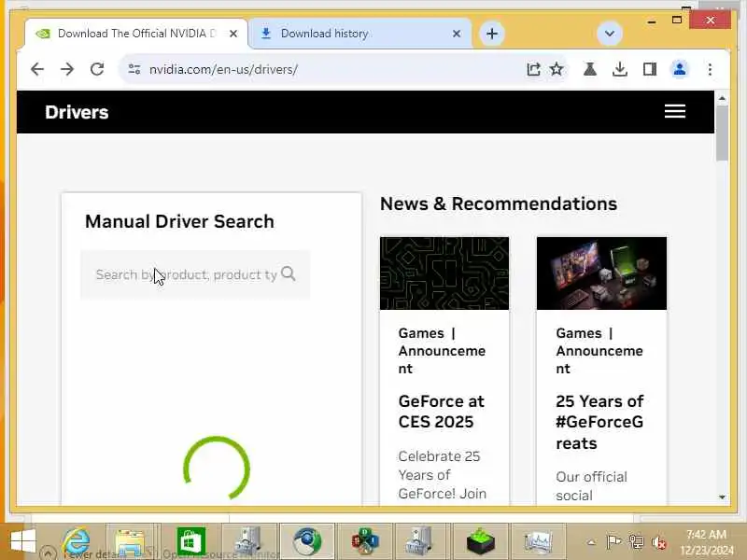Screen dimensions: 747x560
Task: Open File Explorer from taskbar
Action: pyautogui.click(x=130, y=541)
